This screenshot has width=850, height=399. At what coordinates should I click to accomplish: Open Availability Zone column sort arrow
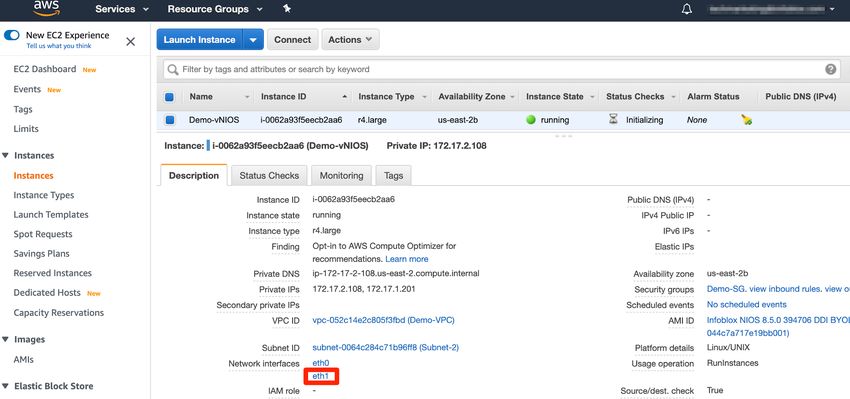tap(512, 97)
